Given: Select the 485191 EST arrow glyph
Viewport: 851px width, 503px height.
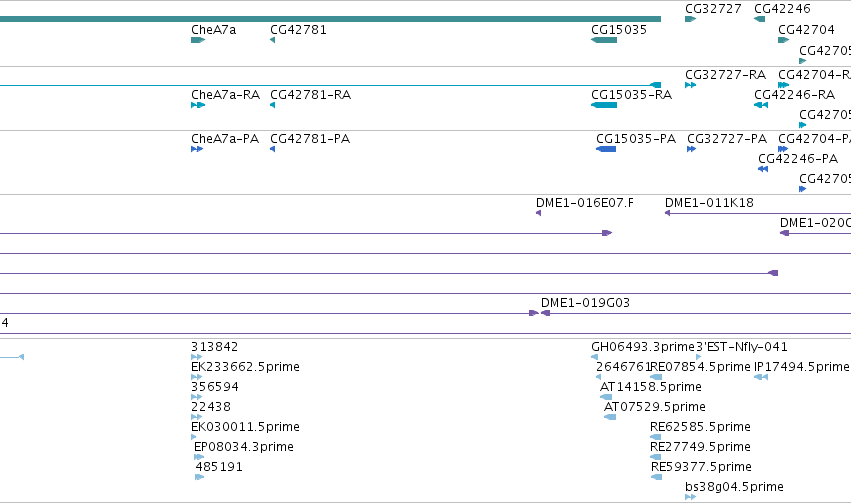Looking at the screenshot, I should point(199,477).
